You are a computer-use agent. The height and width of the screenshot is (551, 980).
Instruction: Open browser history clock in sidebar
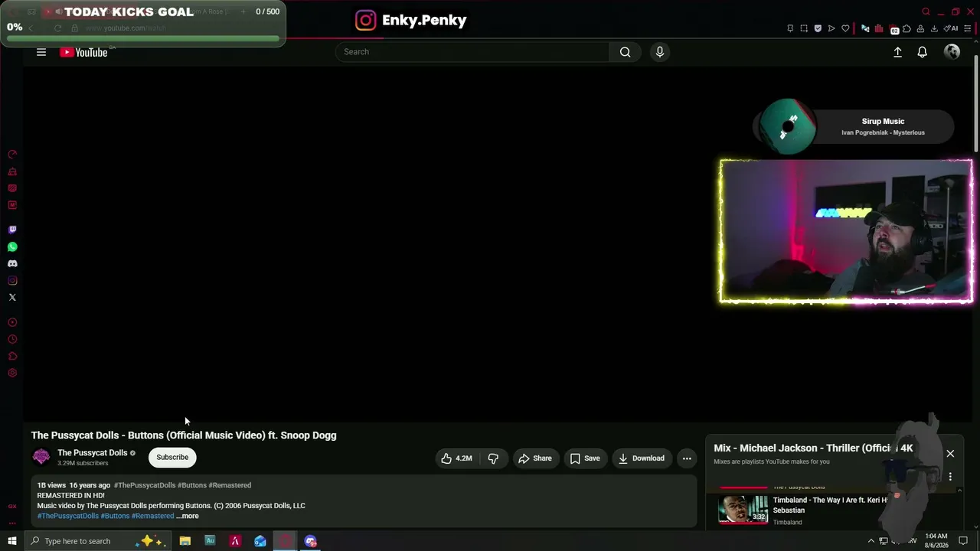[x=12, y=340]
